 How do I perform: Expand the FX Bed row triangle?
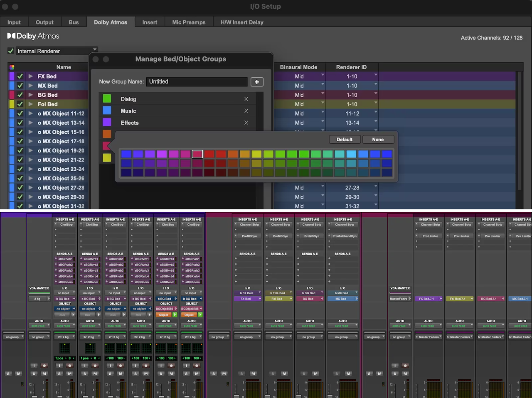pyautogui.click(x=30, y=76)
